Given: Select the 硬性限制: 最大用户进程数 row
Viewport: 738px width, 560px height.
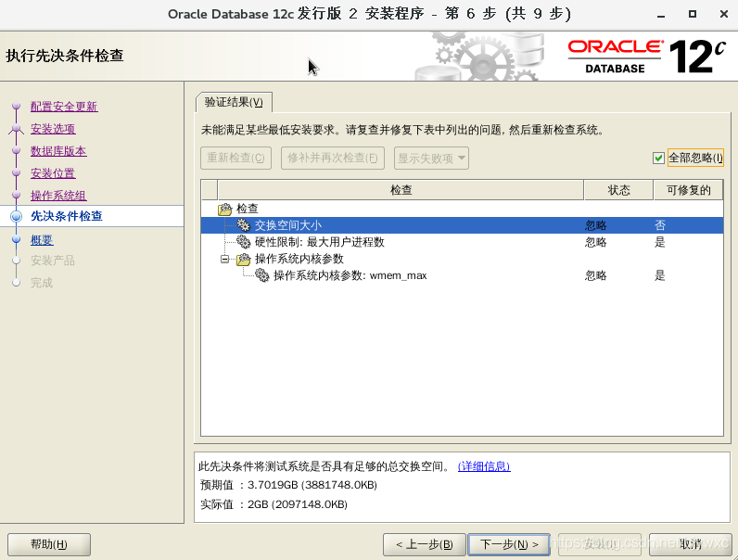Looking at the screenshot, I should pyautogui.click(x=463, y=242).
